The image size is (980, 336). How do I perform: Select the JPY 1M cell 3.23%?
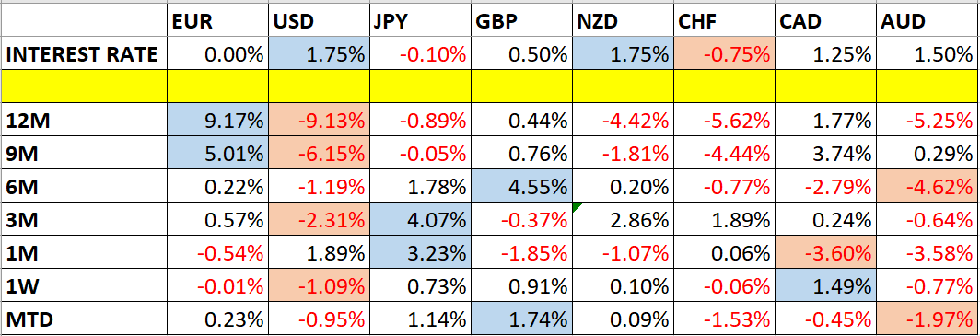pos(420,253)
